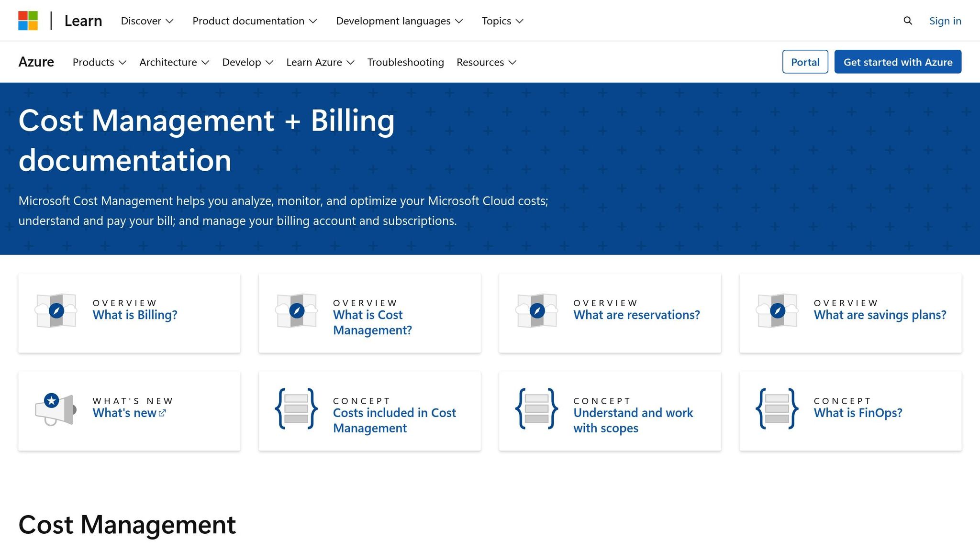Open the Topics dropdown
This screenshot has width=980, height=551.
[x=502, y=21]
